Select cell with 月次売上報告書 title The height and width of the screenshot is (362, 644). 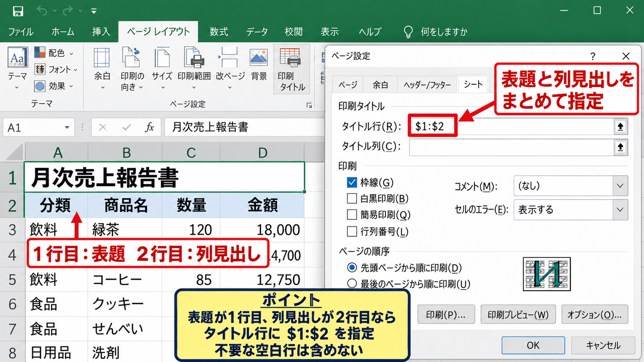164,177
